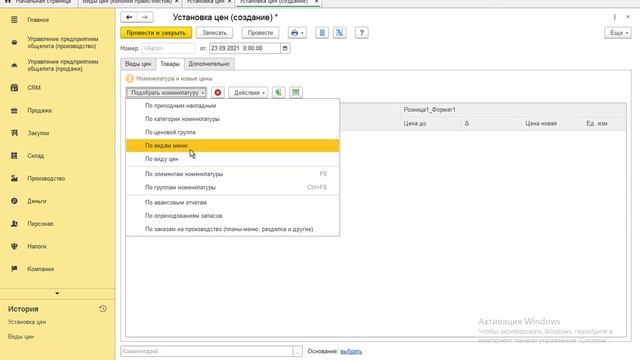Open Управление предприятием общепита (продажи) section
Image resolution: width=640 pixels, height=360 pixels.
62,65
